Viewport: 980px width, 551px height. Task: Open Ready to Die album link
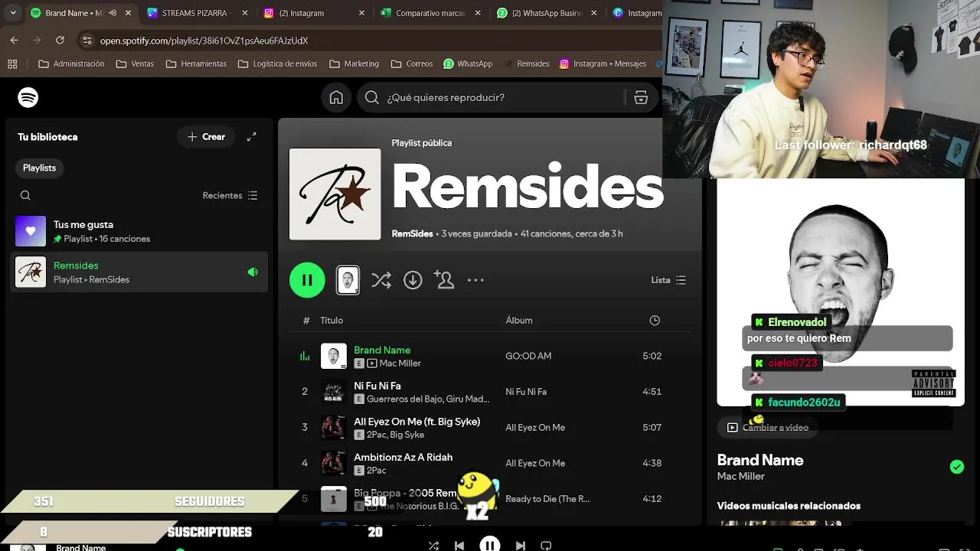point(547,499)
